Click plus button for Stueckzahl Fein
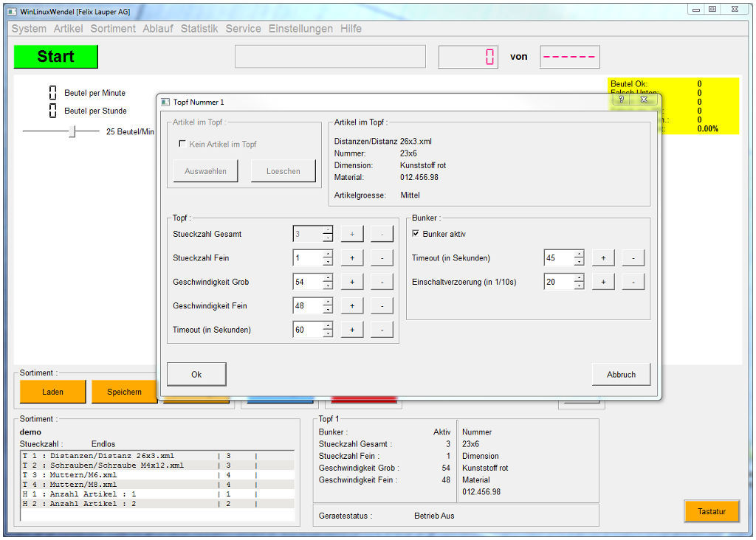Image resolution: width=756 pixels, height=540 pixels. click(352, 257)
